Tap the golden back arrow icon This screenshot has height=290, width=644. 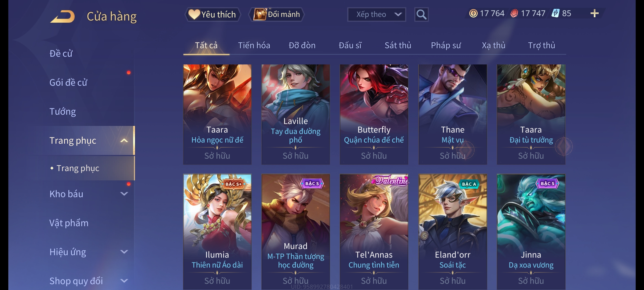click(x=62, y=16)
